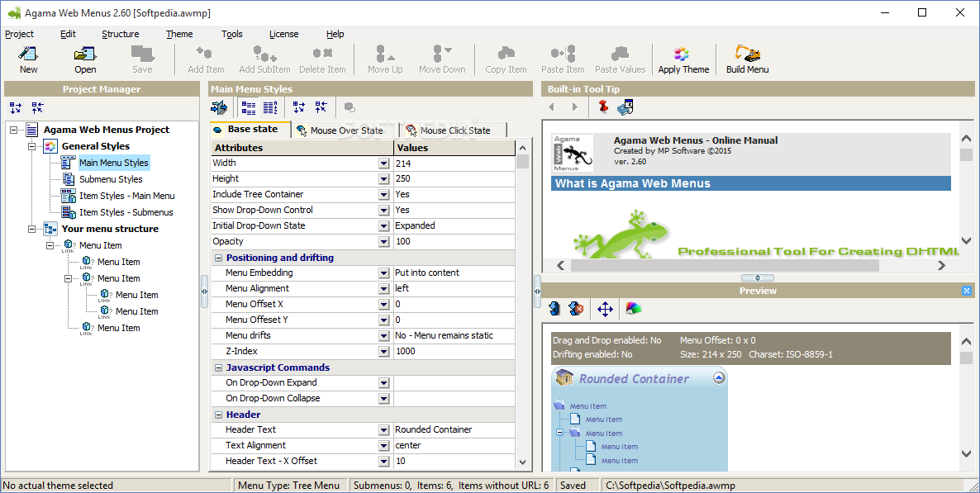This screenshot has width=980, height=493.
Task: Select Submenu Styles in the project tree
Action: click(111, 179)
